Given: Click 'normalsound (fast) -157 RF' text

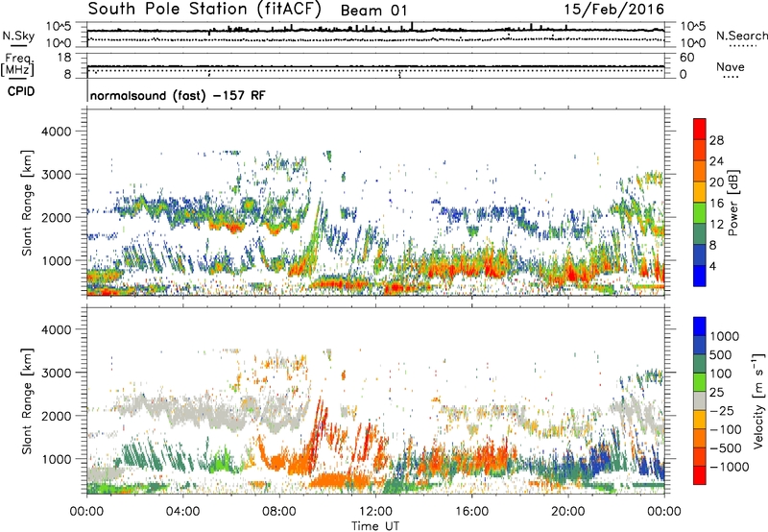Looking at the screenshot, I should coord(178,95).
